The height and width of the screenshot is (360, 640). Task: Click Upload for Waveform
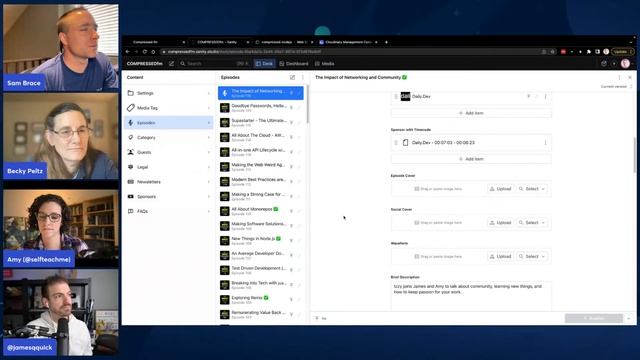pyautogui.click(x=501, y=256)
